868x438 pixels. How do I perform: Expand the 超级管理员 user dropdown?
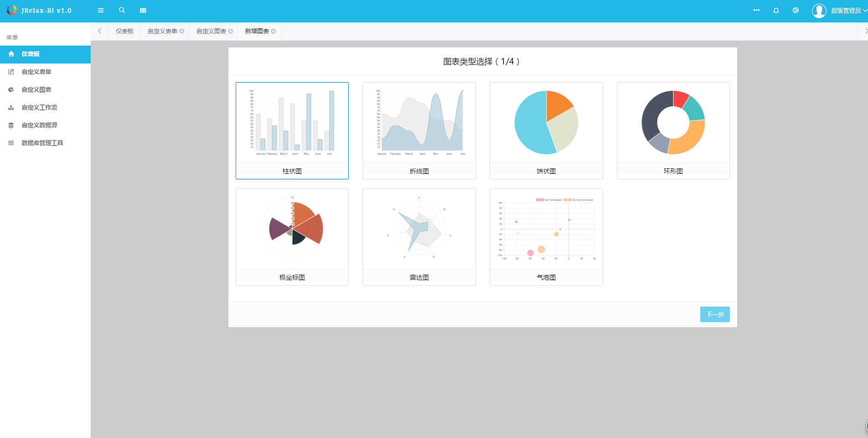pos(849,10)
